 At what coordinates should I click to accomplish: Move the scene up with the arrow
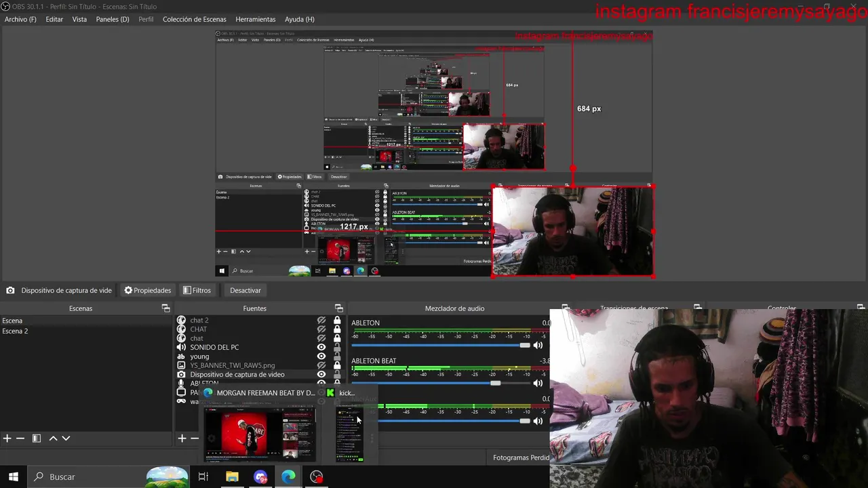pos(53,439)
